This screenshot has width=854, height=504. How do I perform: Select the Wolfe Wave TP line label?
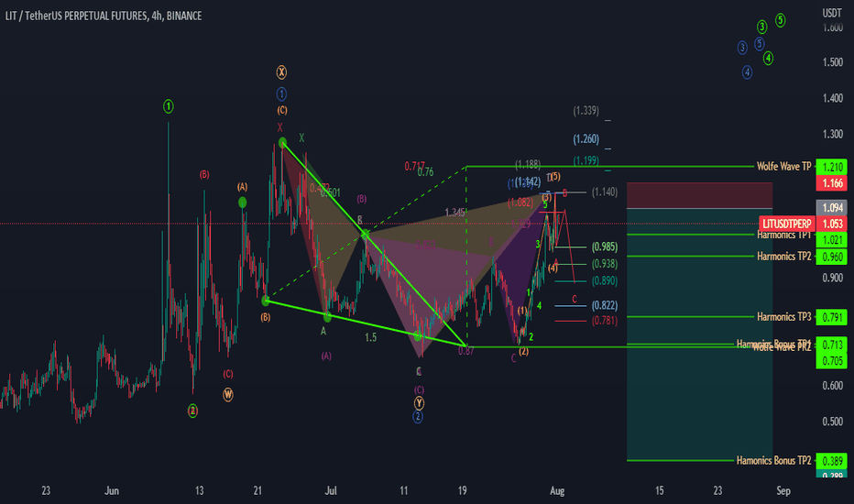(x=783, y=166)
